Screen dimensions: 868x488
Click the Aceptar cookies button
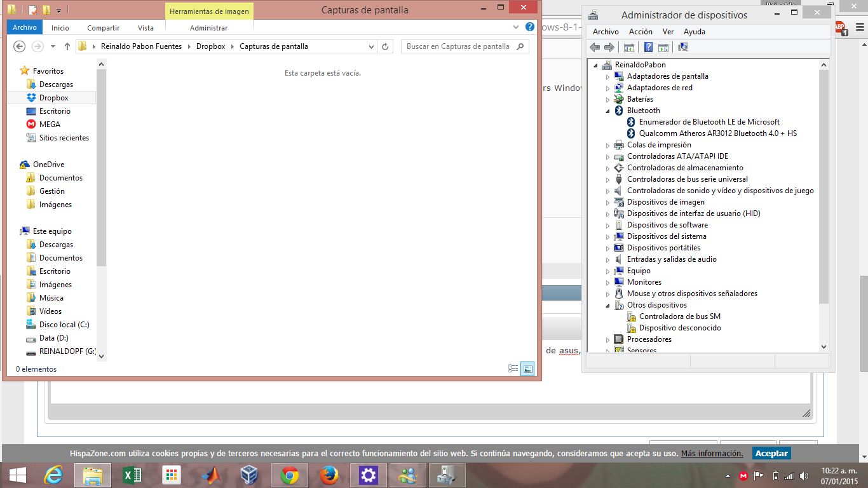[x=771, y=453]
